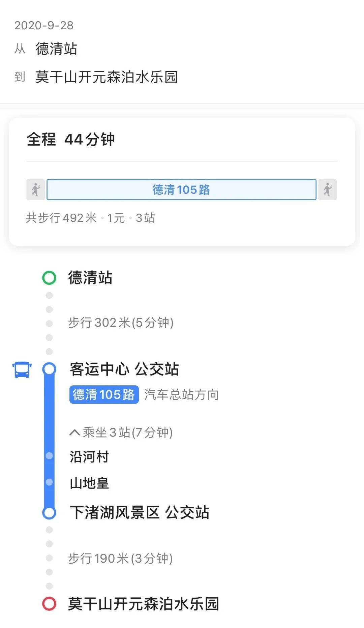Click the right walking icon in route bar
The height and width of the screenshot is (628, 364).
[327, 189]
